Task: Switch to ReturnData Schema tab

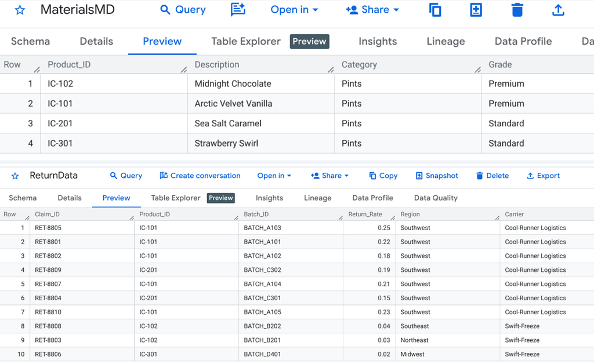Action: click(23, 198)
